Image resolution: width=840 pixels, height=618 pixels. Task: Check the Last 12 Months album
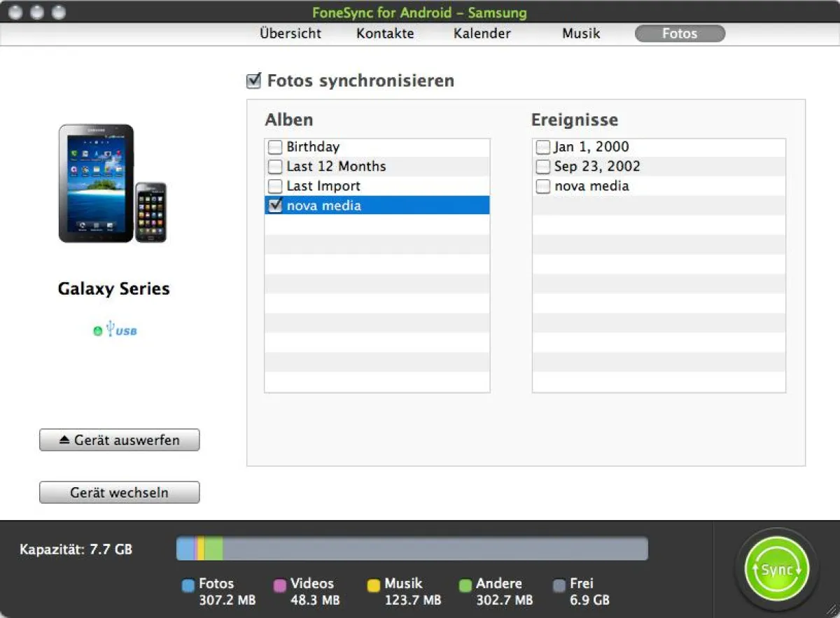point(274,167)
